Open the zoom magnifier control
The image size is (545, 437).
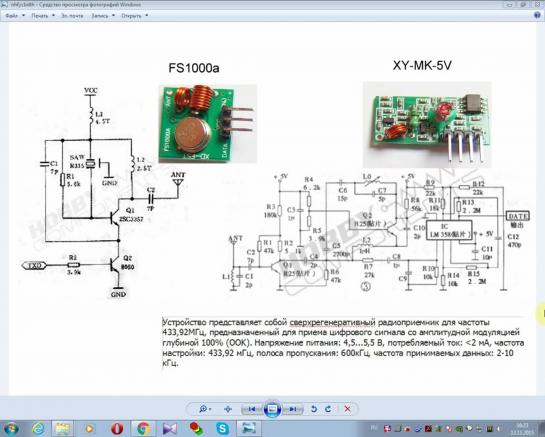[x=205, y=409]
